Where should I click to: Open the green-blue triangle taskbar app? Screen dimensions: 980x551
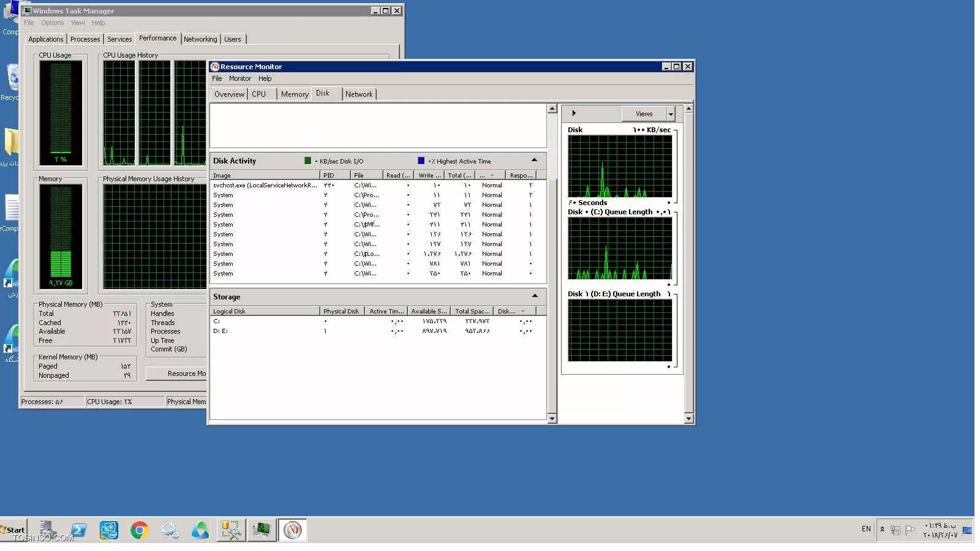coord(200,530)
